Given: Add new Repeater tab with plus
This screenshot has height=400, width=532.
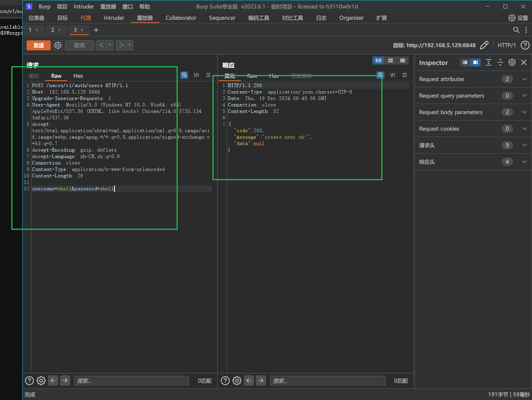Looking at the screenshot, I should coord(96,30).
